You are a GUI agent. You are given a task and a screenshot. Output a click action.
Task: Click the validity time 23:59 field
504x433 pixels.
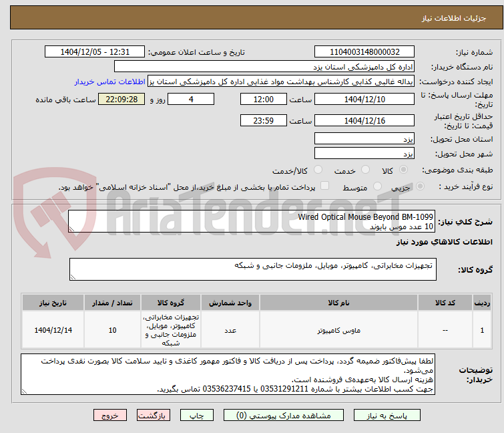[263, 121]
